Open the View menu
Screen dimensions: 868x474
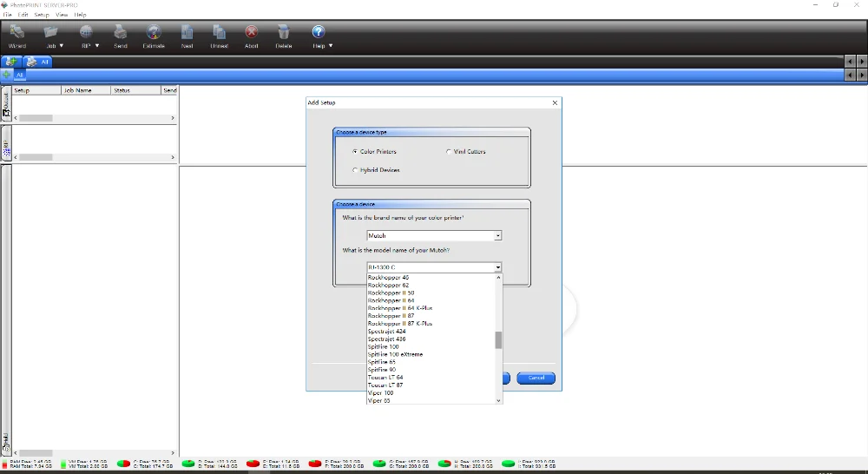pos(62,15)
